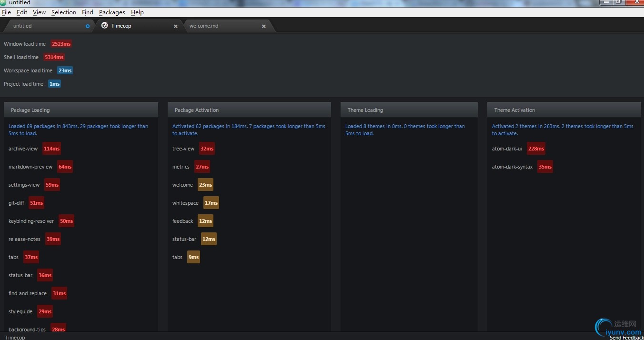Click the Package Activation panel header
644x340 pixels.
point(249,110)
